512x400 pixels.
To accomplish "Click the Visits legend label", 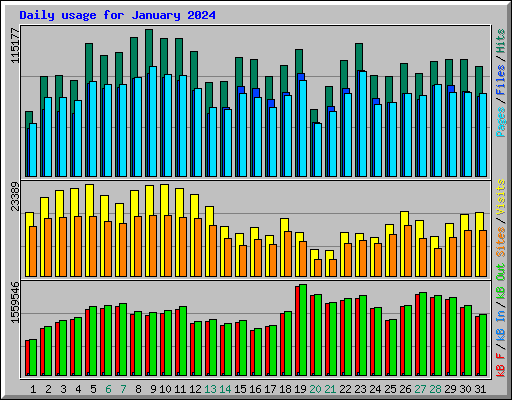I will tap(501, 197).
